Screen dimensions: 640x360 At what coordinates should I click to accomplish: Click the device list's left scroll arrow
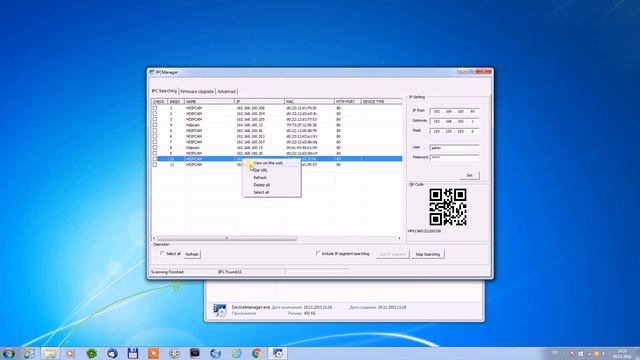pos(154,238)
